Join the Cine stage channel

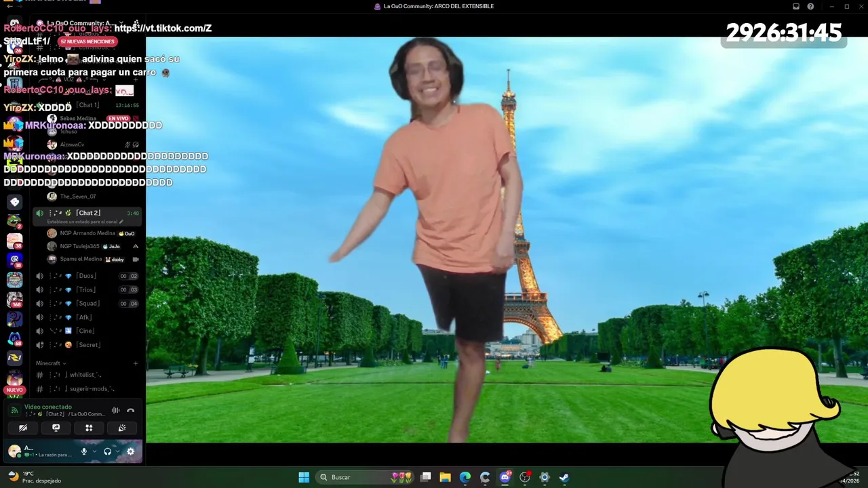87,331
